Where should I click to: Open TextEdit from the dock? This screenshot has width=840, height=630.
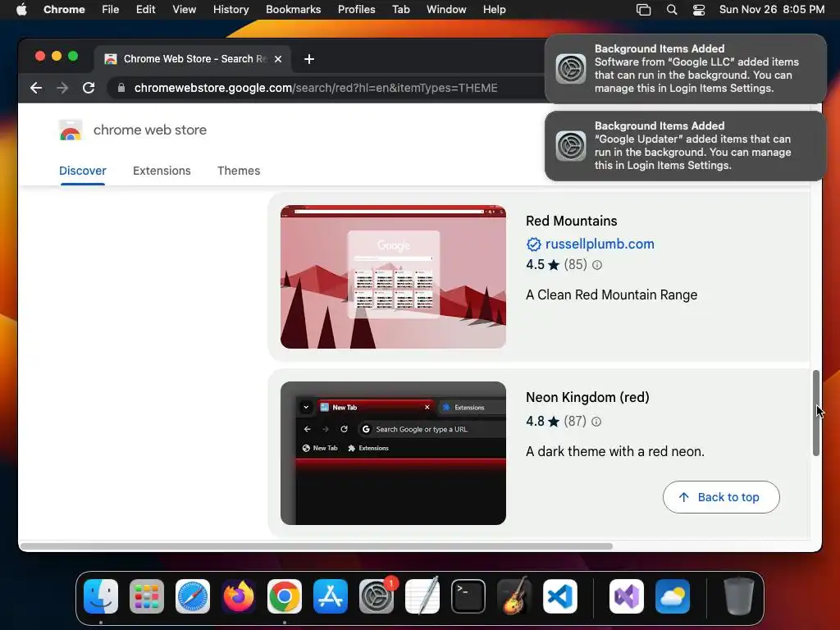(422, 596)
